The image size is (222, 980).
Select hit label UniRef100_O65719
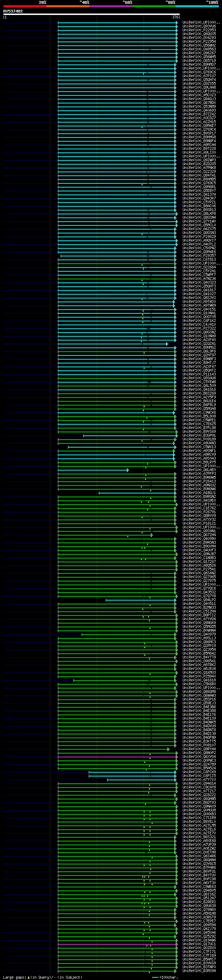(199, 60)
